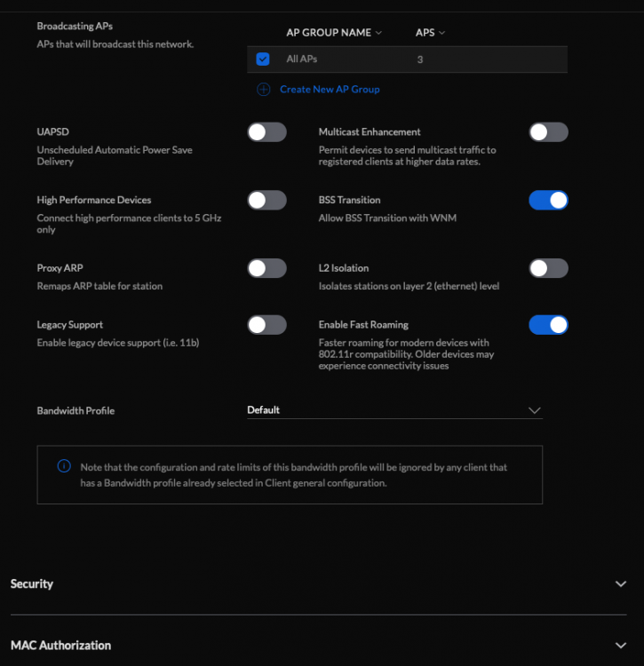
Task: Disable the BSS Transition toggle
Action: tap(548, 201)
